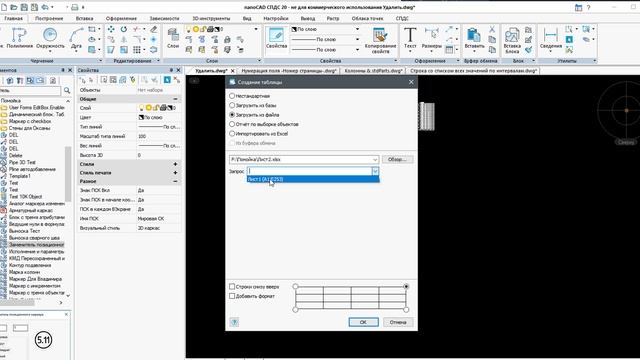Open the СПДС ribbon tab
This screenshot has width=640, height=360.
(402, 18)
